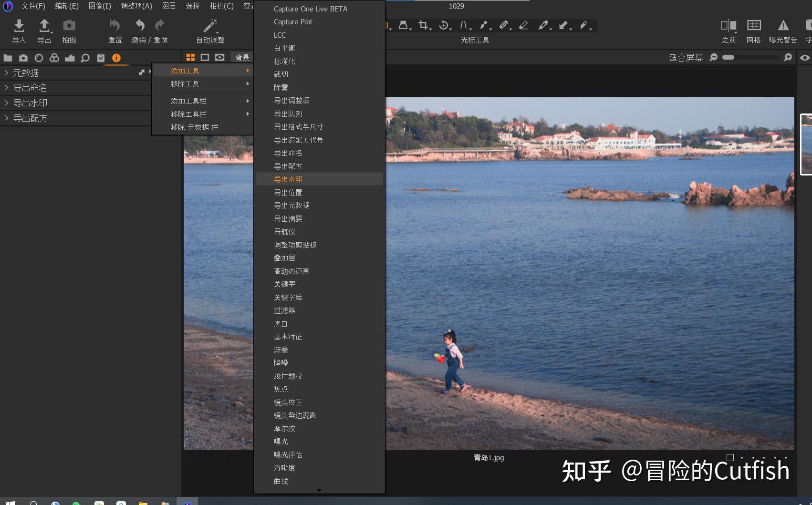This screenshot has height=505, width=812.
Task: Toggle the eye icon beside zoom slider
Action: (805, 57)
